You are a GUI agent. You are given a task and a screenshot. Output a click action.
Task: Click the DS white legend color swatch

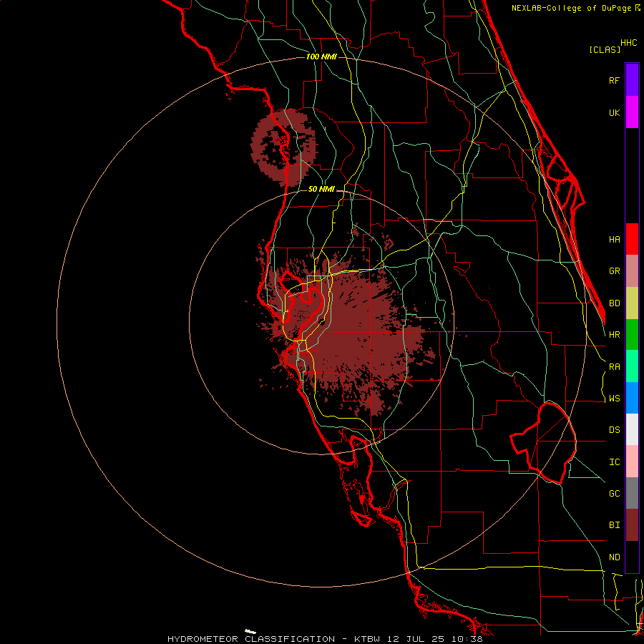click(x=632, y=429)
